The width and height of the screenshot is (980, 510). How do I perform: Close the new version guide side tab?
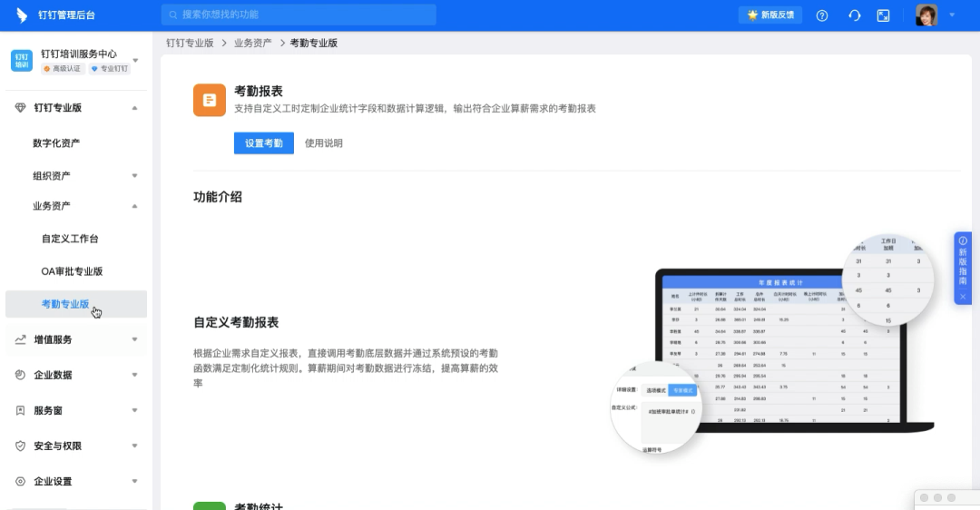(x=963, y=297)
